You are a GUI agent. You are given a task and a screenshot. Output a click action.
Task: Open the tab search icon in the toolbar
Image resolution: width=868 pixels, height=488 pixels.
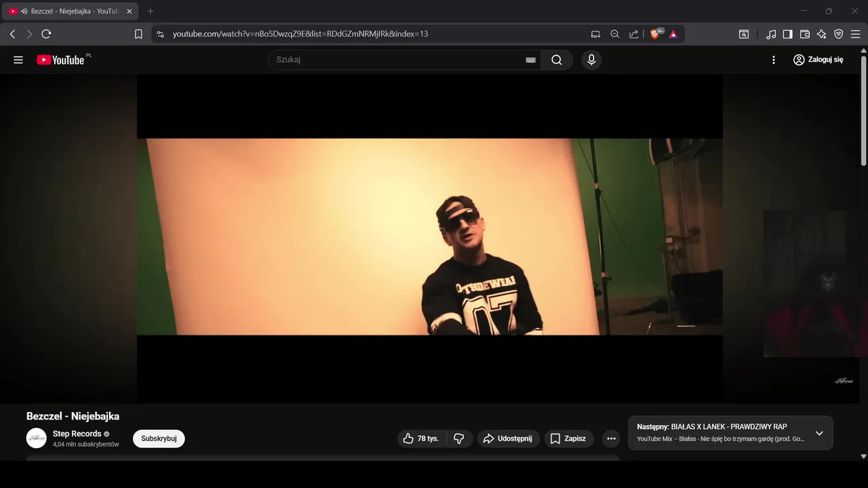743,34
